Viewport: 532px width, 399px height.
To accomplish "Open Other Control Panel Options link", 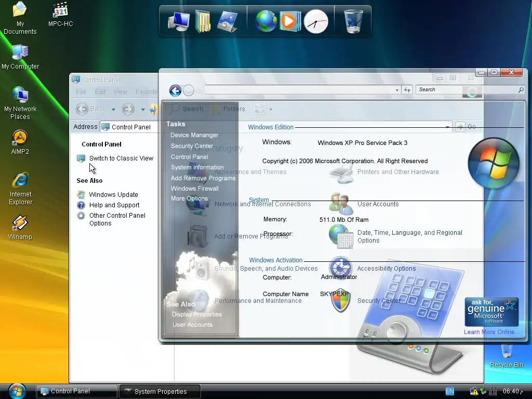I will 117,219.
